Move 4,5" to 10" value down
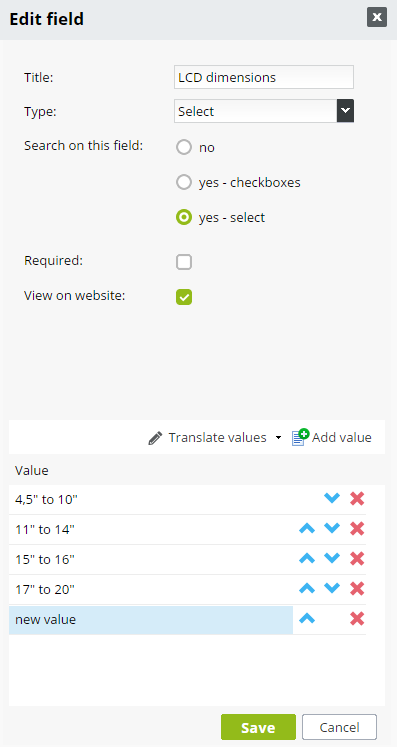 click(332, 498)
